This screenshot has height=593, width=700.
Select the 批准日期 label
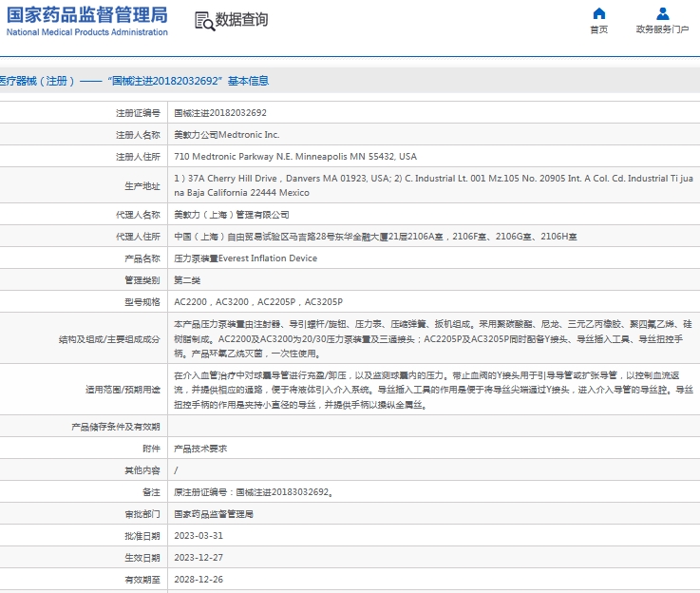coord(142,536)
